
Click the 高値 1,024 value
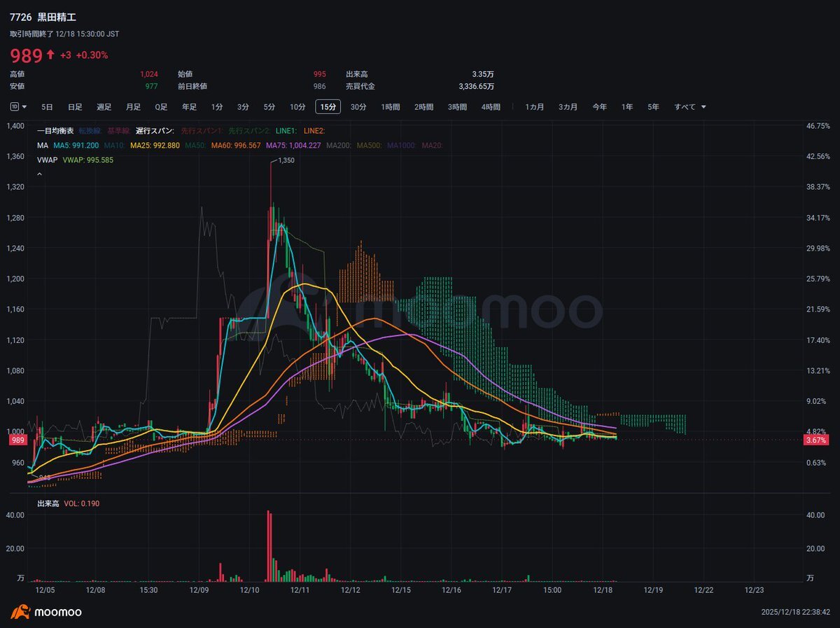[x=148, y=74]
